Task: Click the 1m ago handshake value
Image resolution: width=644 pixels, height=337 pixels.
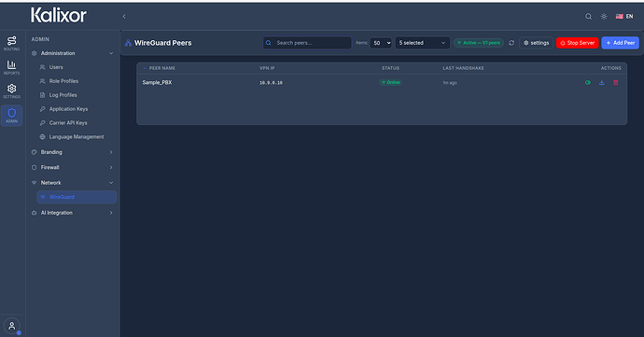Action: [x=450, y=83]
